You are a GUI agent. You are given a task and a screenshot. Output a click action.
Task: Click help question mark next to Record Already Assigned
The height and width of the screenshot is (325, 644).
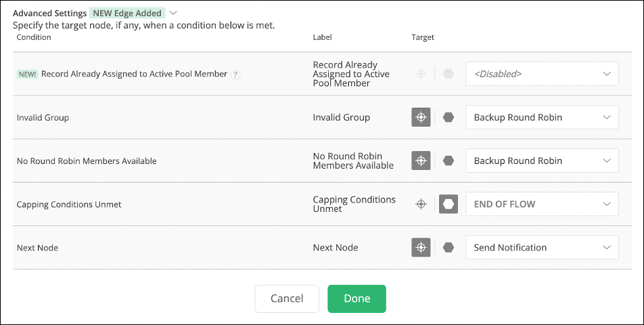coord(235,74)
